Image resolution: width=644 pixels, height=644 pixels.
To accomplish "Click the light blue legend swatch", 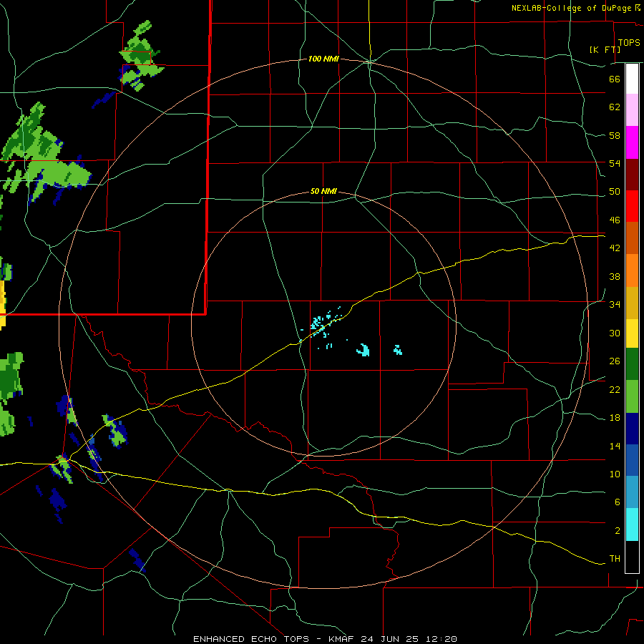I will (x=632, y=492).
